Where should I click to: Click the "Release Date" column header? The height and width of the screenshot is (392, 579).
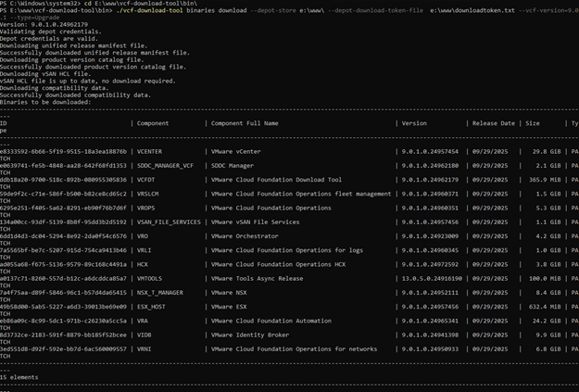coord(495,123)
